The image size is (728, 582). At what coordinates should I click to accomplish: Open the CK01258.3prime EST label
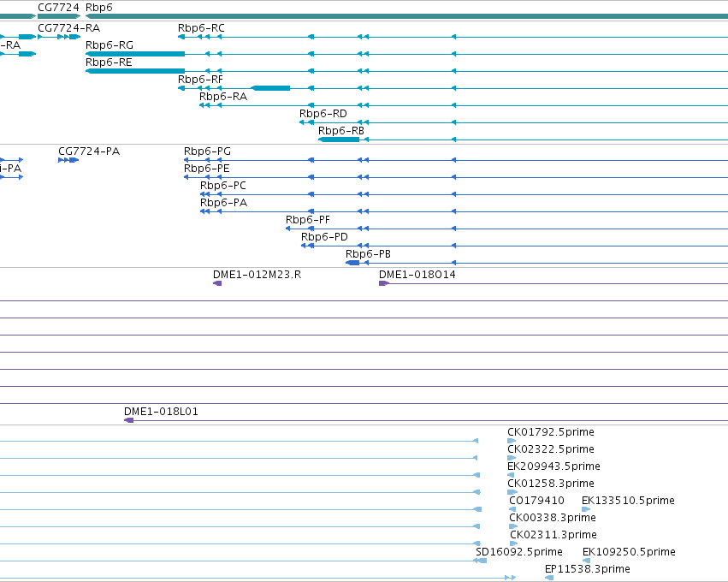pyautogui.click(x=551, y=484)
